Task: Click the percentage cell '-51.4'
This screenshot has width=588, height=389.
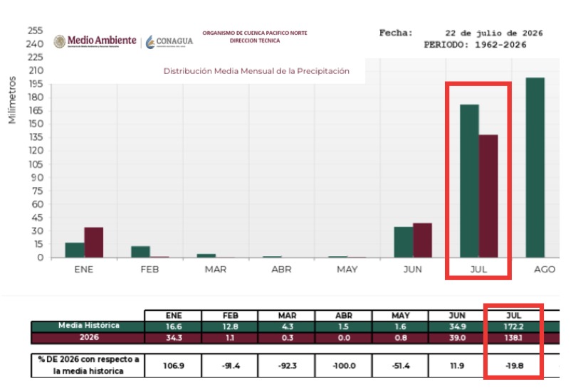Action: pos(401,366)
